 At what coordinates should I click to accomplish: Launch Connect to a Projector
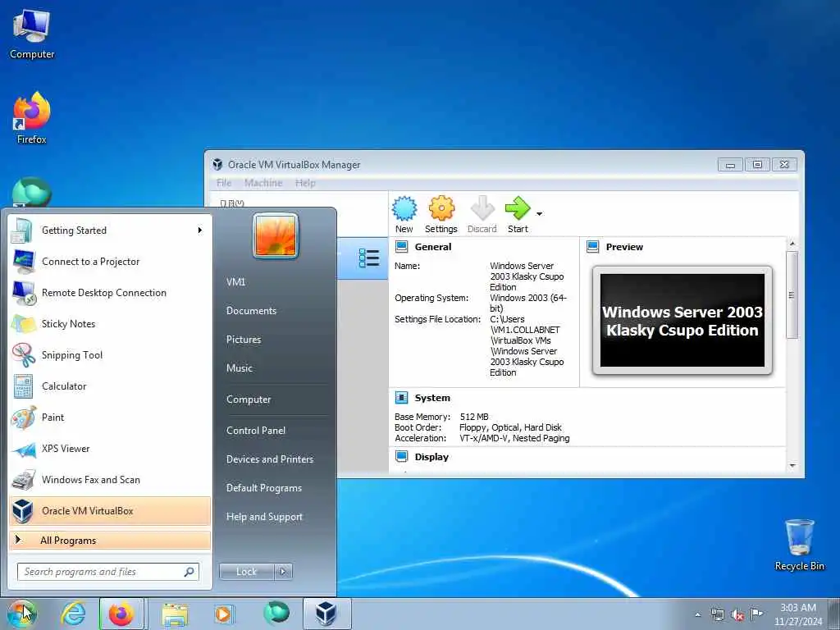[x=110, y=262]
